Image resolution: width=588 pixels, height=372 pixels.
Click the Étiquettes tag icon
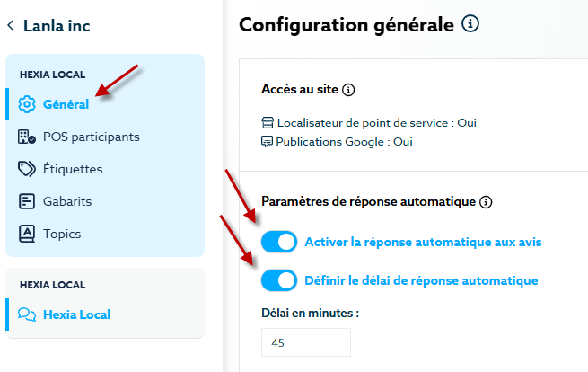[27, 169]
